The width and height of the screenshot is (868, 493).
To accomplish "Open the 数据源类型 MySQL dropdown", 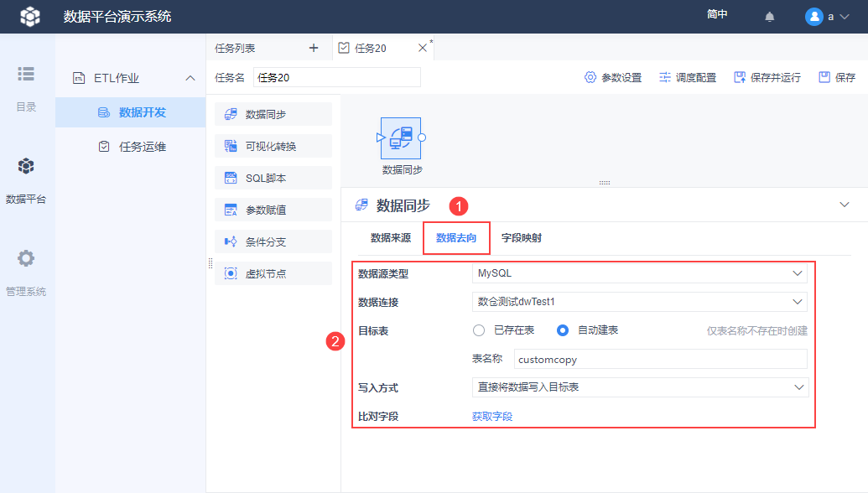I will [x=639, y=273].
